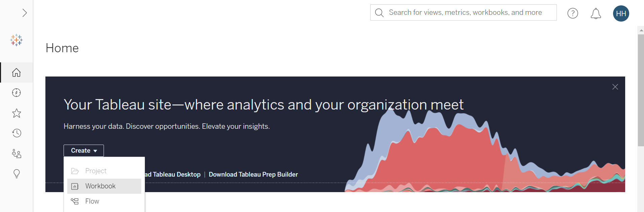The height and width of the screenshot is (212, 644).
Task: Click Download Tableau Prep Builder link
Action: click(x=253, y=174)
